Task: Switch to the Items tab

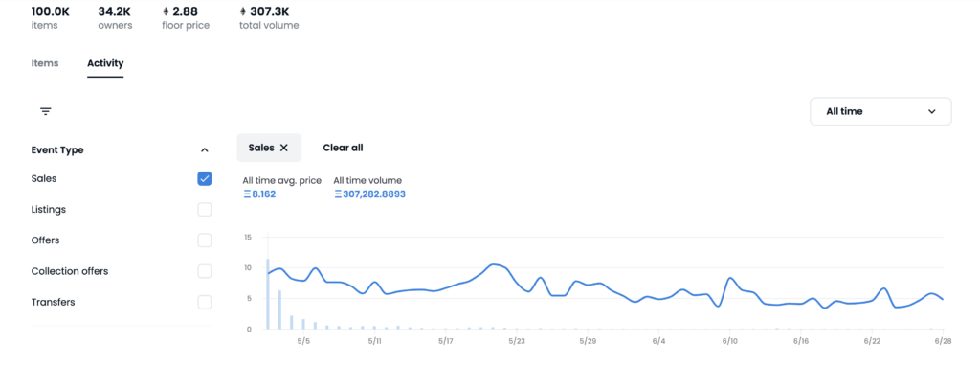Action: [x=45, y=63]
